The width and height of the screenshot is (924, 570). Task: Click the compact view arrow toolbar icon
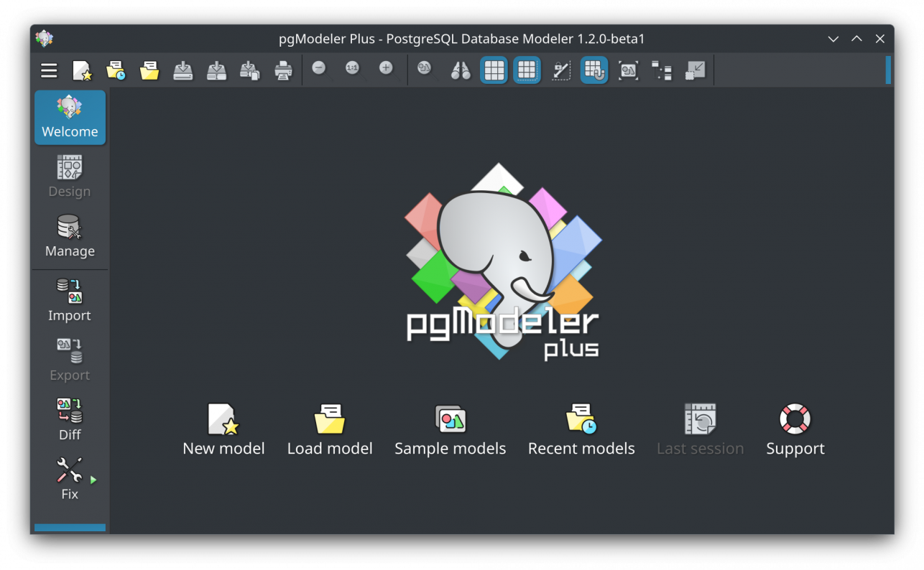(x=695, y=70)
